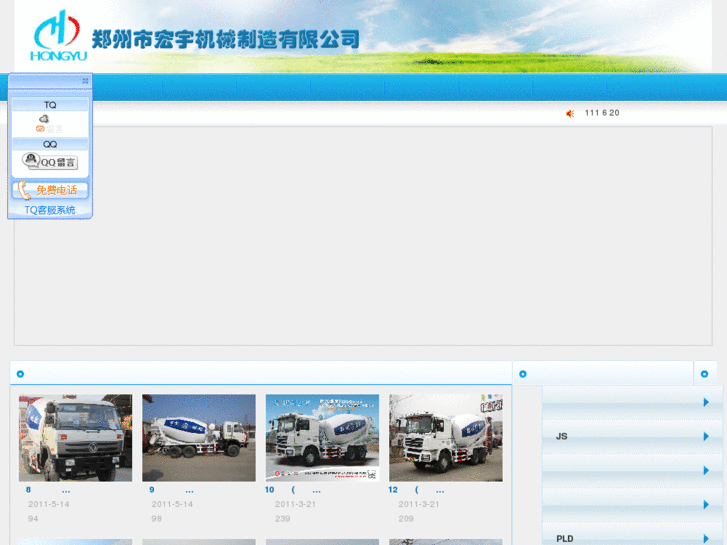Expand the JS category arrow
The height and width of the screenshot is (545, 727).
click(706, 436)
